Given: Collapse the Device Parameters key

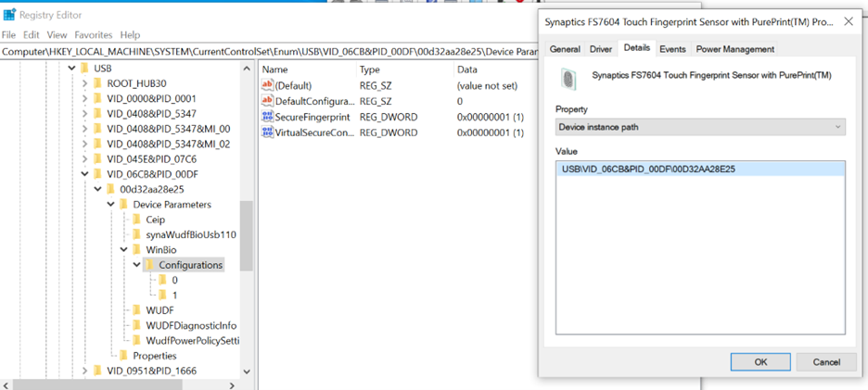Looking at the screenshot, I should coord(110,205).
